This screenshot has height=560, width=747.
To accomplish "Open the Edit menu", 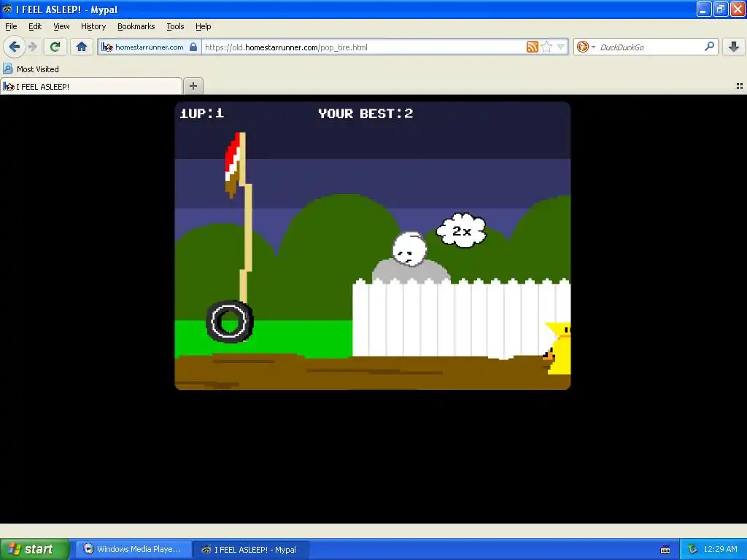I will pos(35,26).
